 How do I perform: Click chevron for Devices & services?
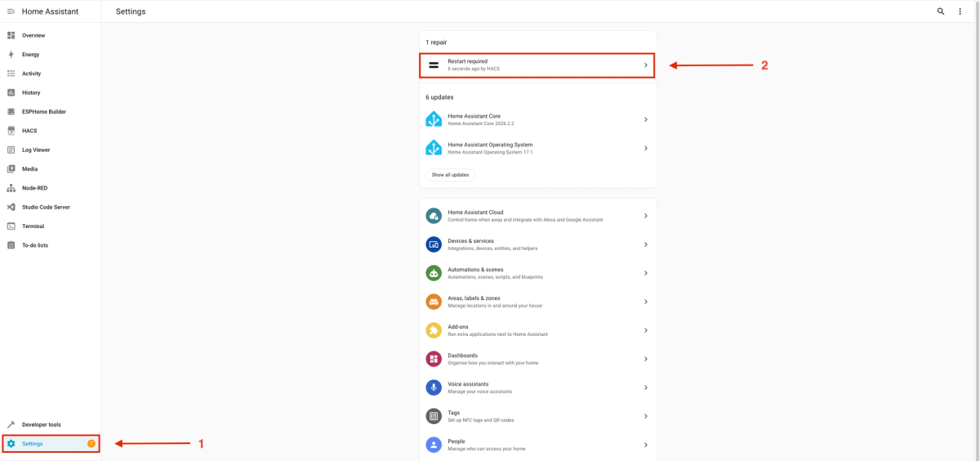click(646, 244)
